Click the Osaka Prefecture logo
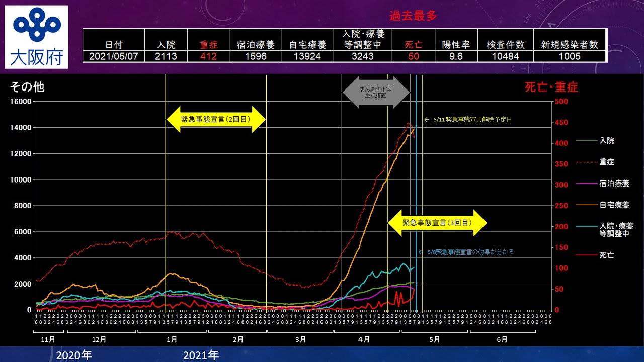This screenshot has width=644, height=362. 37,36
